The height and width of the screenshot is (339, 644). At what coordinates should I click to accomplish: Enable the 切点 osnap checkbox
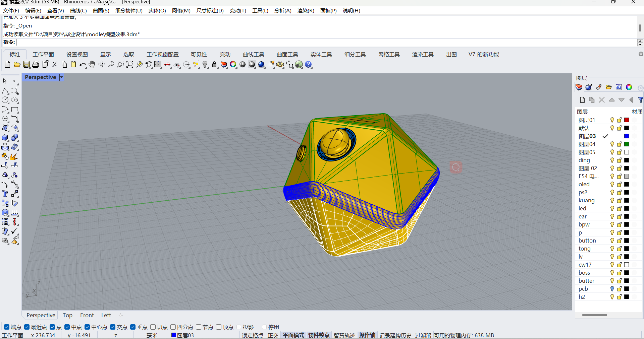[153, 327]
